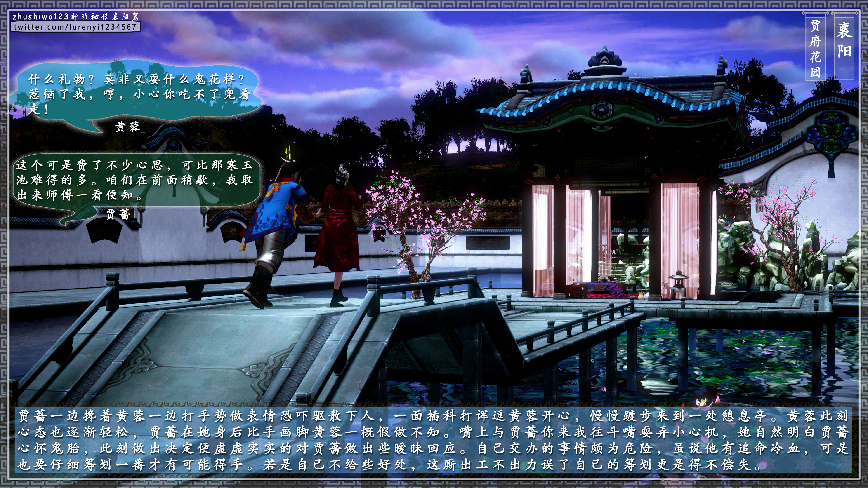Click the 贾蔷 speaker name label
The height and width of the screenshot is (488, 868).
point(118,214)
